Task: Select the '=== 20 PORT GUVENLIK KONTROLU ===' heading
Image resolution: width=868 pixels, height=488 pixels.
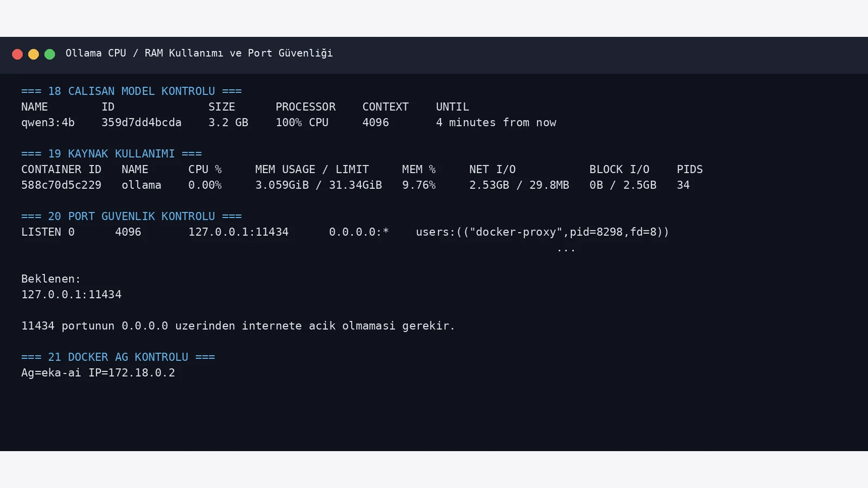Action: tap(131, 216)
